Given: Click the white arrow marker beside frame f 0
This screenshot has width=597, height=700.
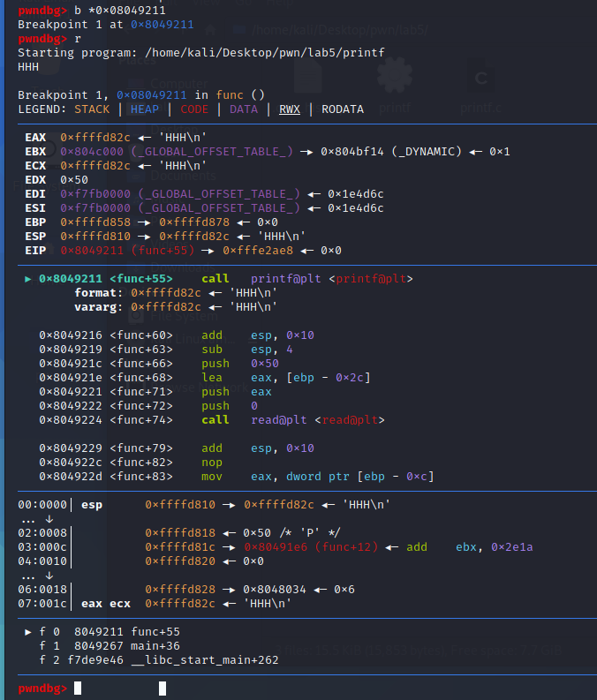Looking at the screenshot, I should (x=28, y=632).
